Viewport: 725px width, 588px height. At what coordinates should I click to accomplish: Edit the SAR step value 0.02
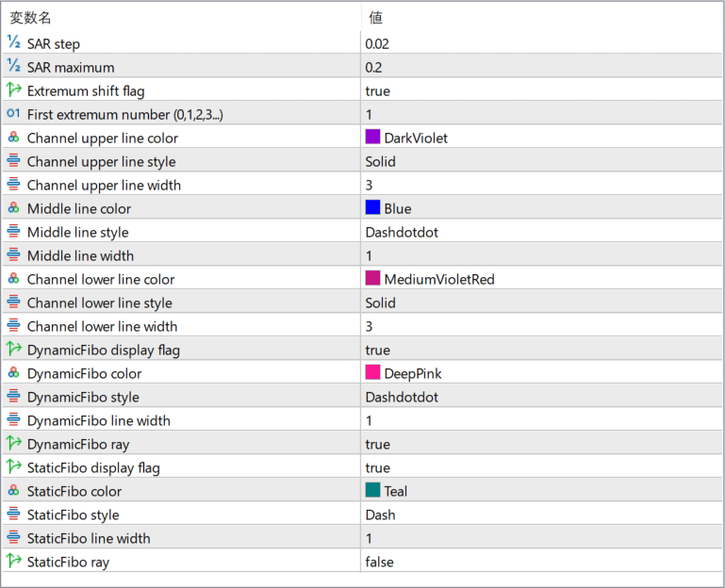(x=377, y=43)
